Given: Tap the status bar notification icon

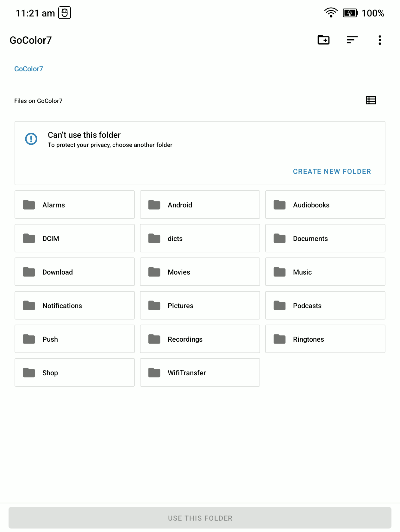Looking at the screenshot, I should 65,13.
